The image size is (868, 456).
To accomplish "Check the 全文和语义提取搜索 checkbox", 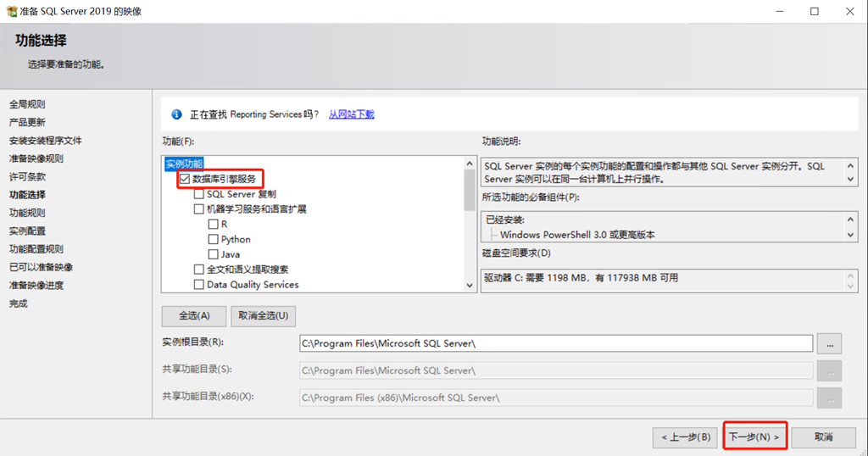I will 198,270.
